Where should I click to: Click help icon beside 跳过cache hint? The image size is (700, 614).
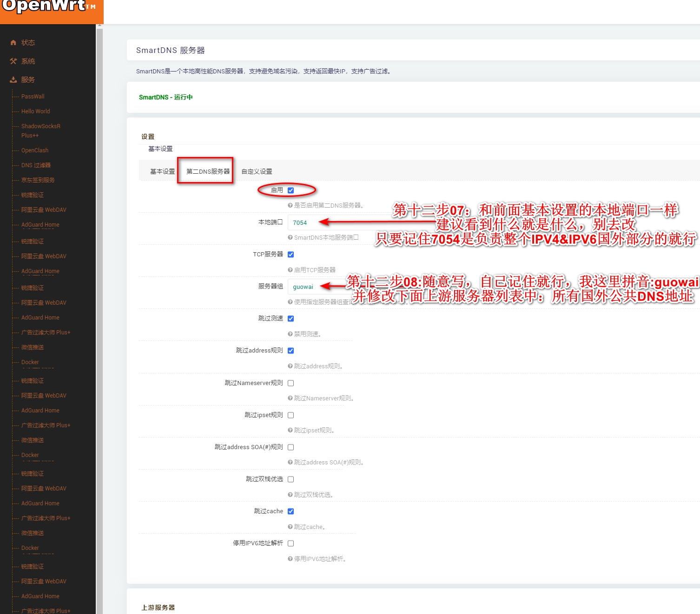290,527
